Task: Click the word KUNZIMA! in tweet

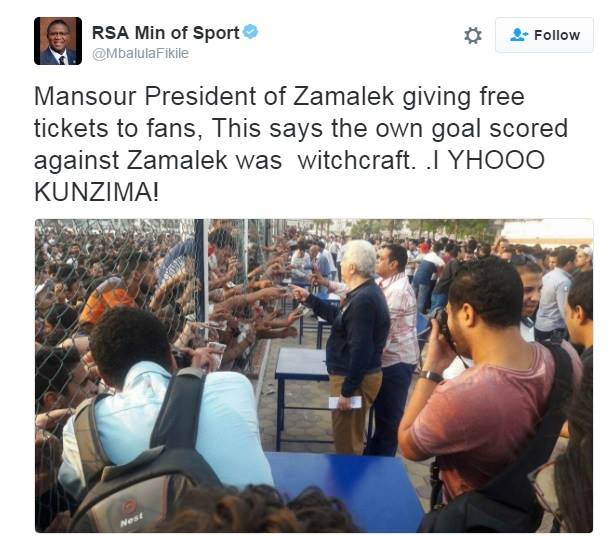Action: 97,192
